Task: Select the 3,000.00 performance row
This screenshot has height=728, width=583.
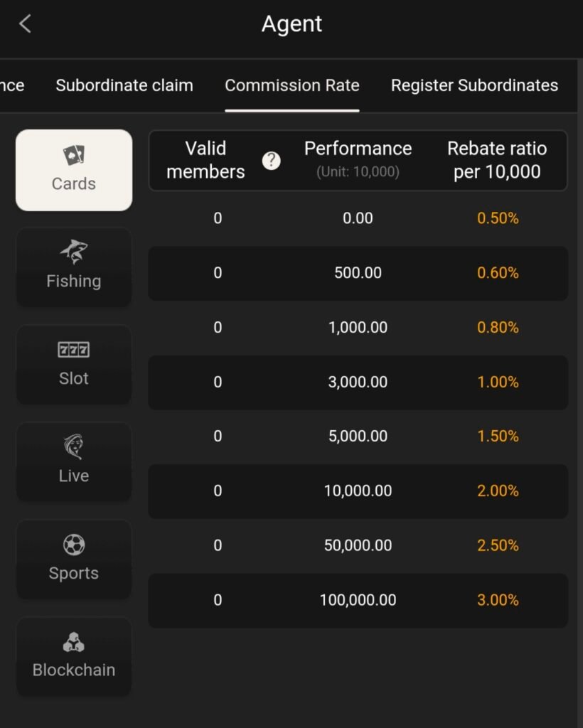Action: click(358, 382)
